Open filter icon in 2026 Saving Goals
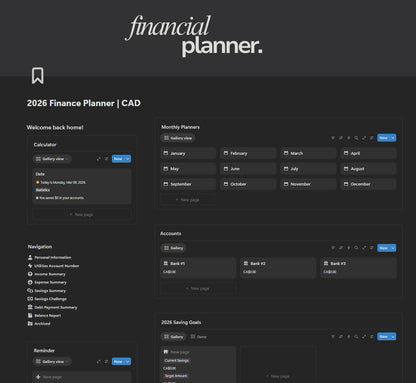This screenshot has width=416, height=383. coord(333,337)
